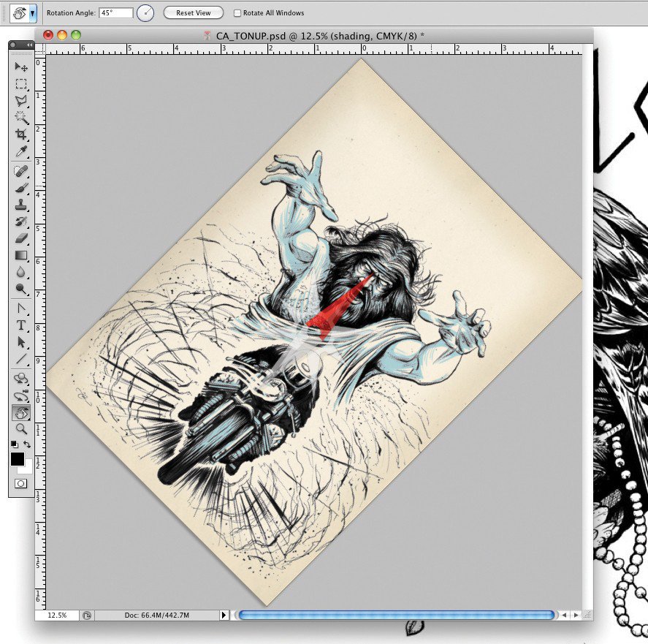Screen dimensions: 648x644
Task: Select the Rectangular Marquee tool
Action: (21, 84)
